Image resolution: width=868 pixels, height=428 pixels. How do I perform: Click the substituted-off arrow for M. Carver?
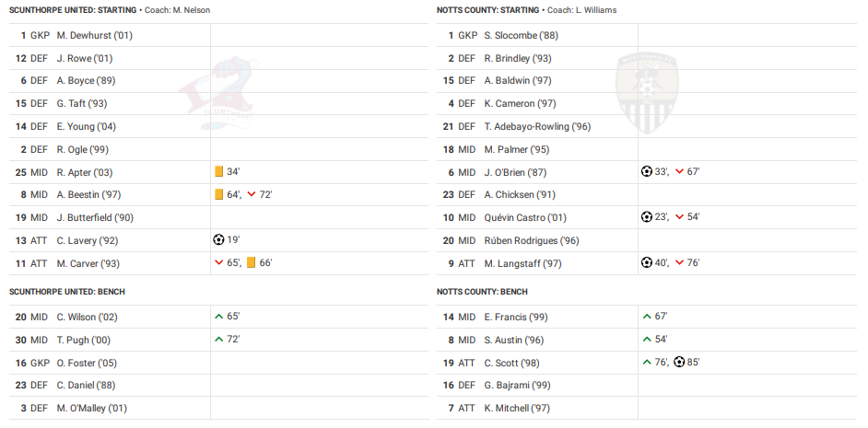click(x=218, y=263)
